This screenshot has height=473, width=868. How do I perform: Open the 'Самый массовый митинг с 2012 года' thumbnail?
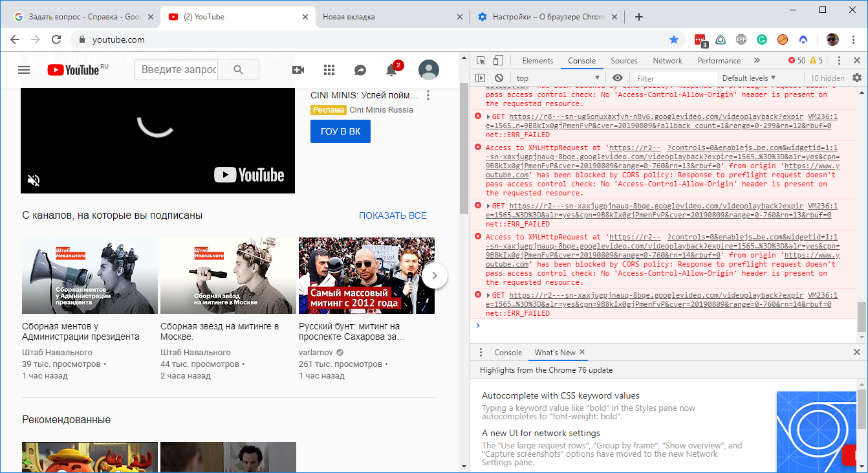367,276
